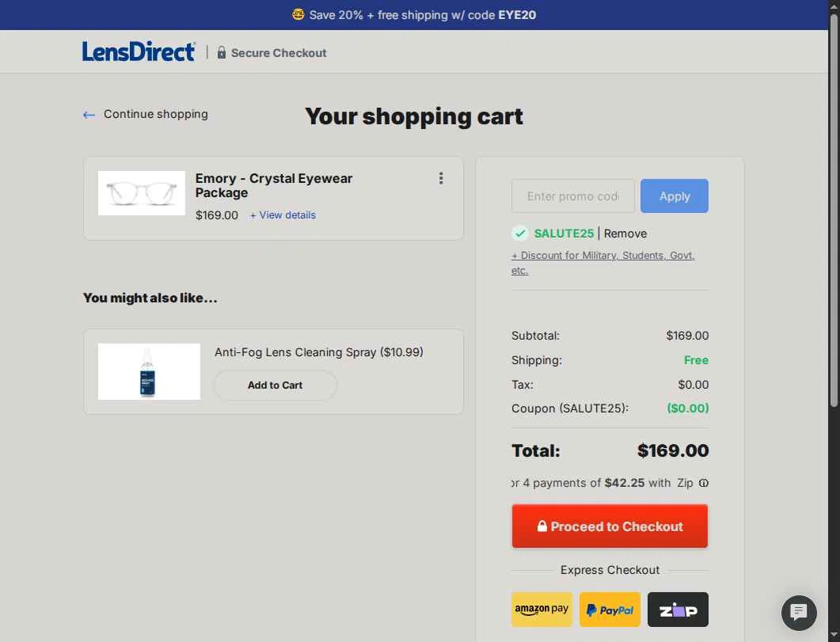Pay with Amazon Pay express checkout
This screenshot has height=642, width=840.
[542, 610]
